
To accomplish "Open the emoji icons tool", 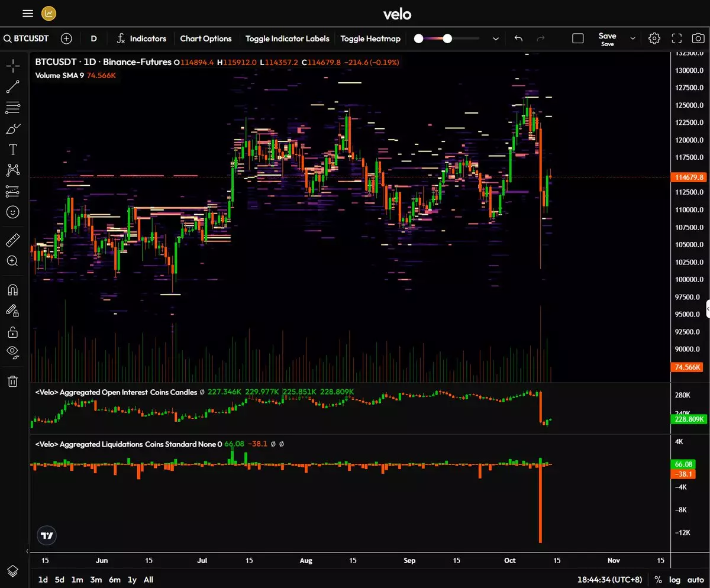I will tap(12, 212).
